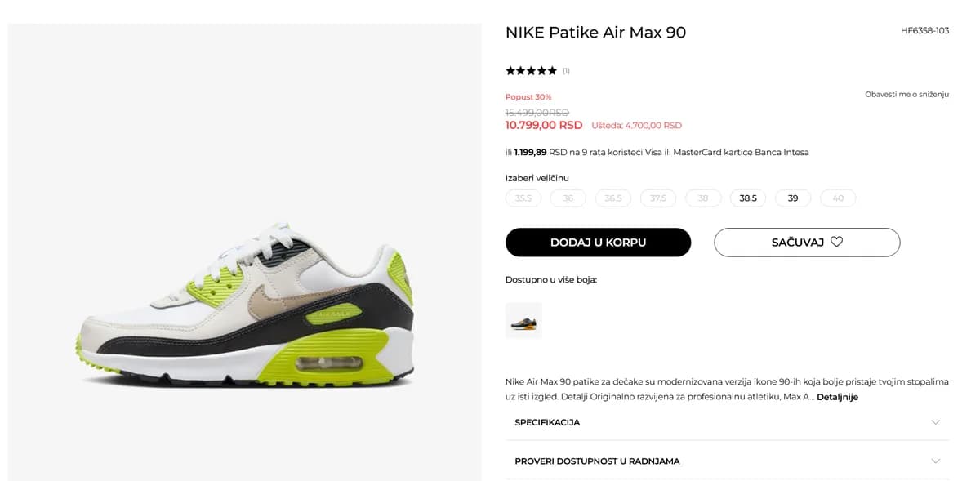Choose size 36 option
This screenshot has width=980, height=481.
click(568, 198)
